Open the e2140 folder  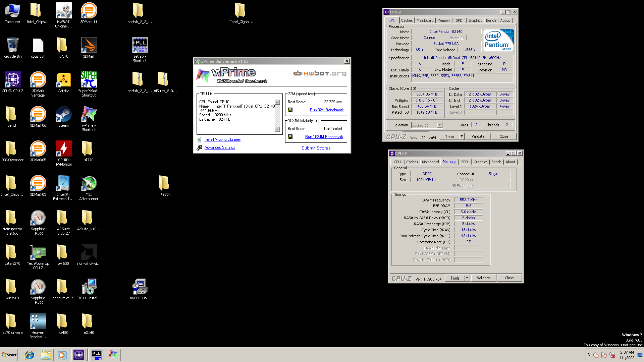89,324
